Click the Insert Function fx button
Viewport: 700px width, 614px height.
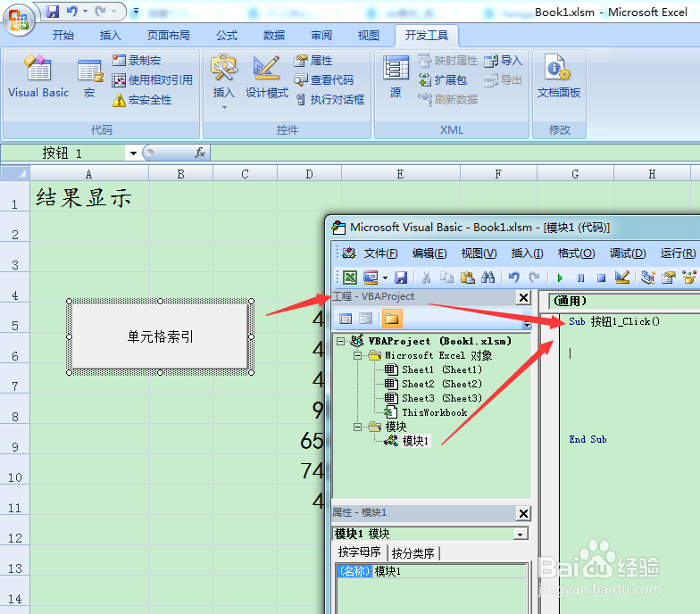pyautogui.click(x=200, y=153)
